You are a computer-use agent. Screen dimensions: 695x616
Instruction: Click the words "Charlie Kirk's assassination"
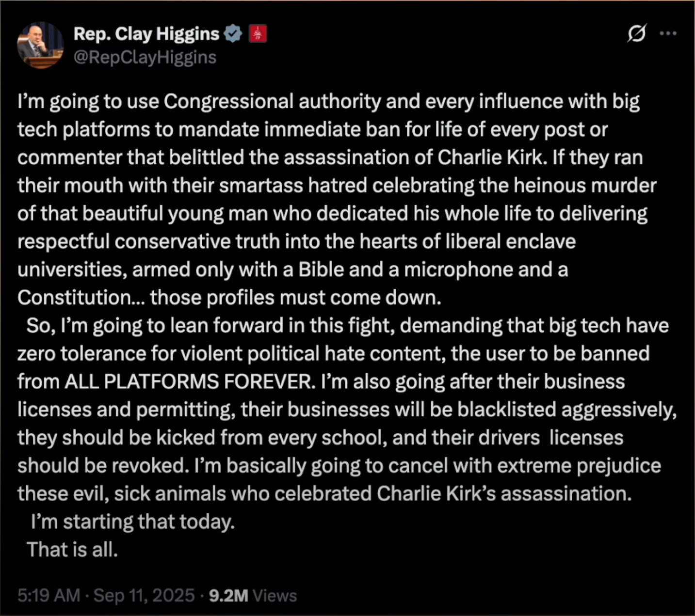(504, 494)
